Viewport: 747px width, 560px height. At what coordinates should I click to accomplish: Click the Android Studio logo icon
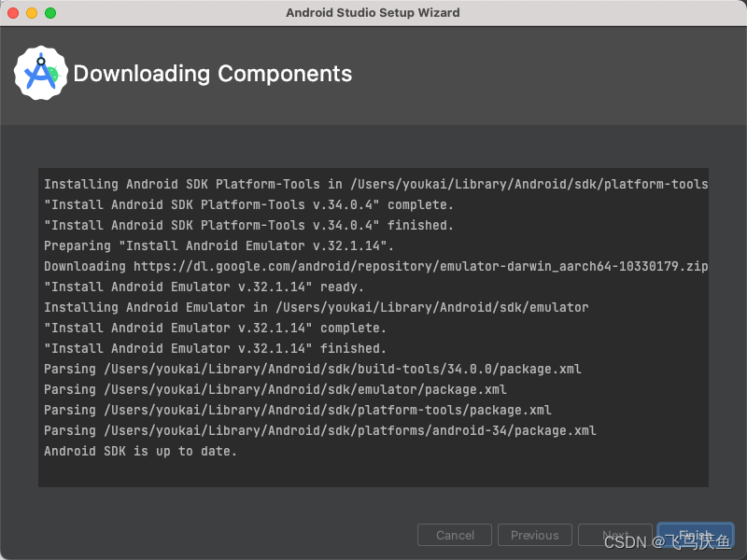(40, 73)
